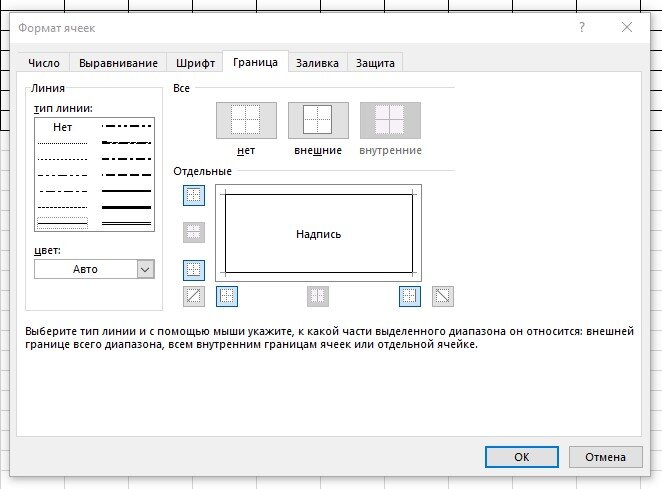Choose the thickest solid line style
The width and height of the screenshot is (662, 489).
pyautogui.click(x=126, y=207)
